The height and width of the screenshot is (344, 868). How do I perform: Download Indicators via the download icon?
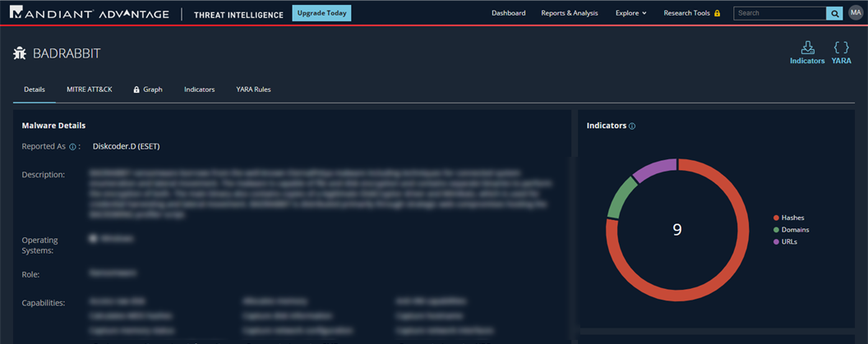(x=807, y=53)
